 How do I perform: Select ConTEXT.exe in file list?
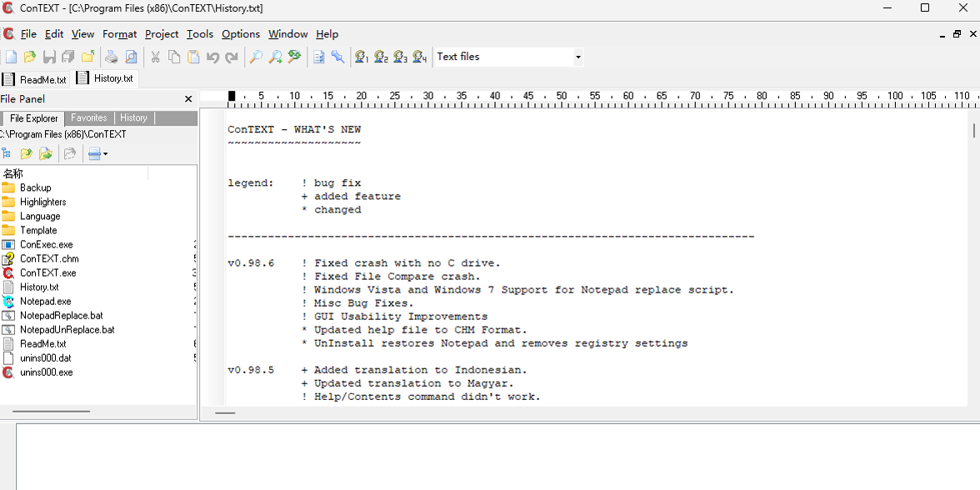pos(48,273)
